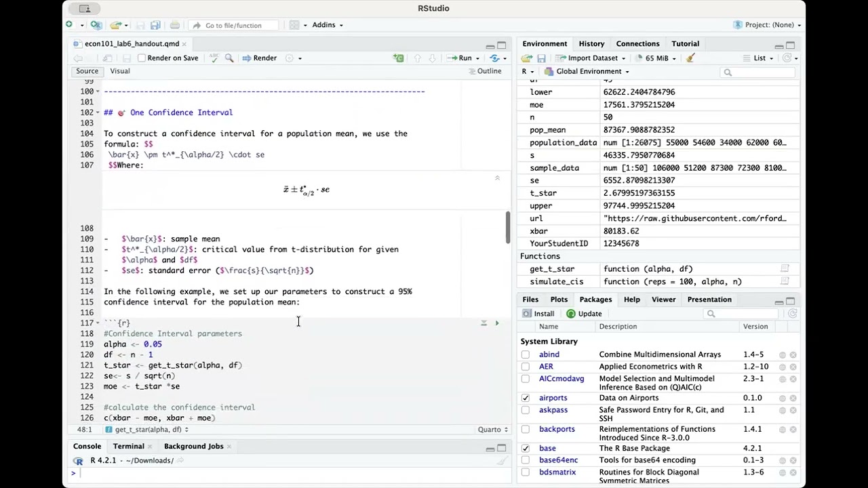
Task: View source of get_t_star function icon
Action: point(785,269)
